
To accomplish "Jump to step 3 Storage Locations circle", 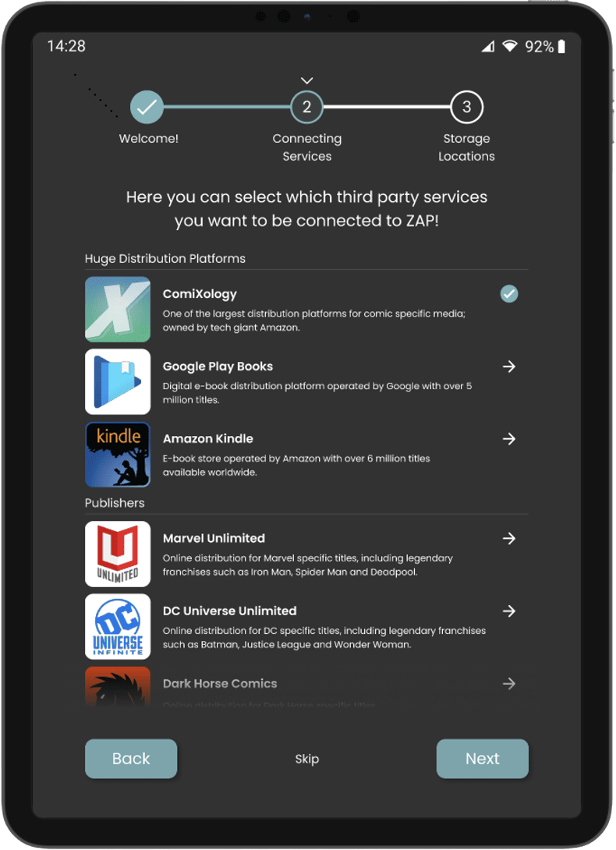I will 466,107.
